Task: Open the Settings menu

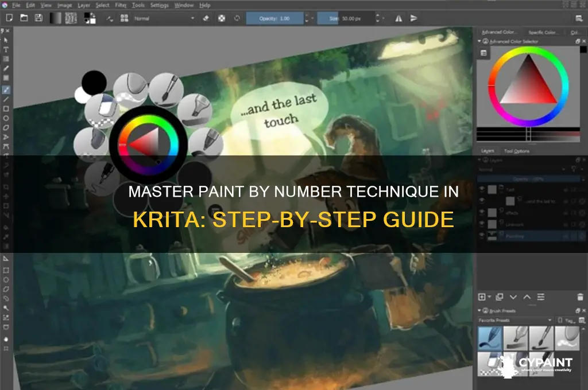Action: [x=160, y=5]
